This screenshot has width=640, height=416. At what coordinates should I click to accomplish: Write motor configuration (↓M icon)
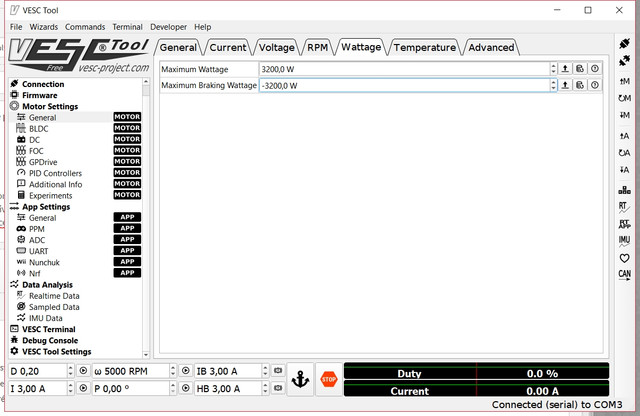[624, 115]
